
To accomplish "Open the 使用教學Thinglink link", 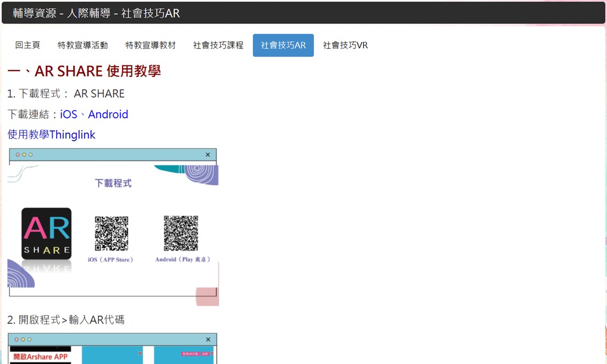I will 51,135.
